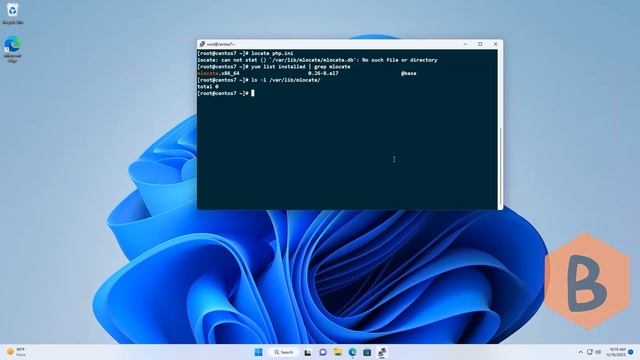The height and width of the screenshot is (360, 640).
Task: Open the PuTTY system menu icon
Action: (x=202, y=44)
